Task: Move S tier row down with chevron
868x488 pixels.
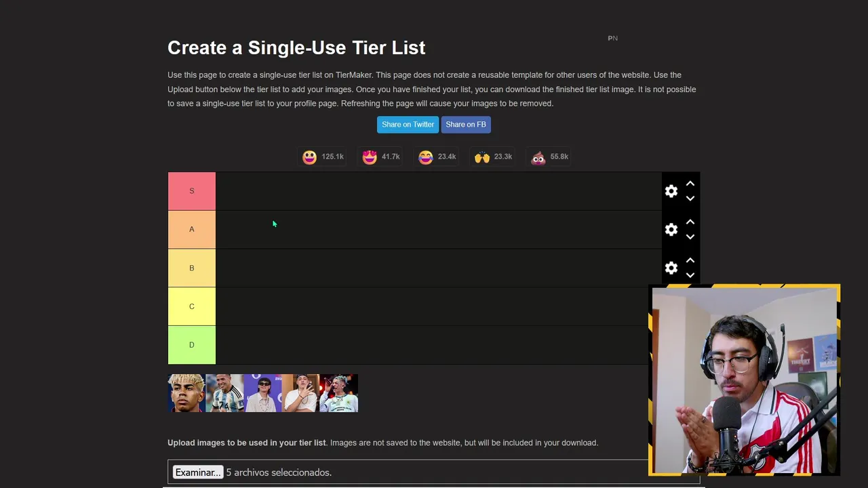Action: 690,199
